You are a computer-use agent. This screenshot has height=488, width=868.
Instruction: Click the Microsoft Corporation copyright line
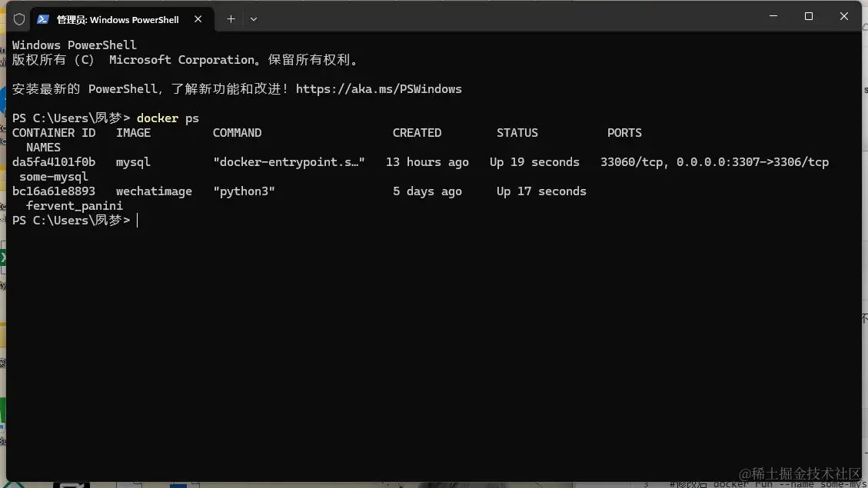[x=185, y=60]
